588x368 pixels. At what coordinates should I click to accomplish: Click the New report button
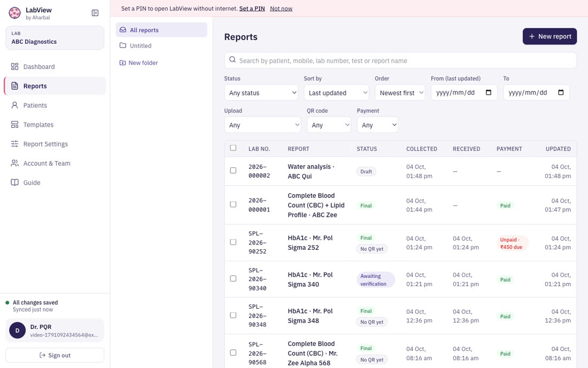pos(550,36)
